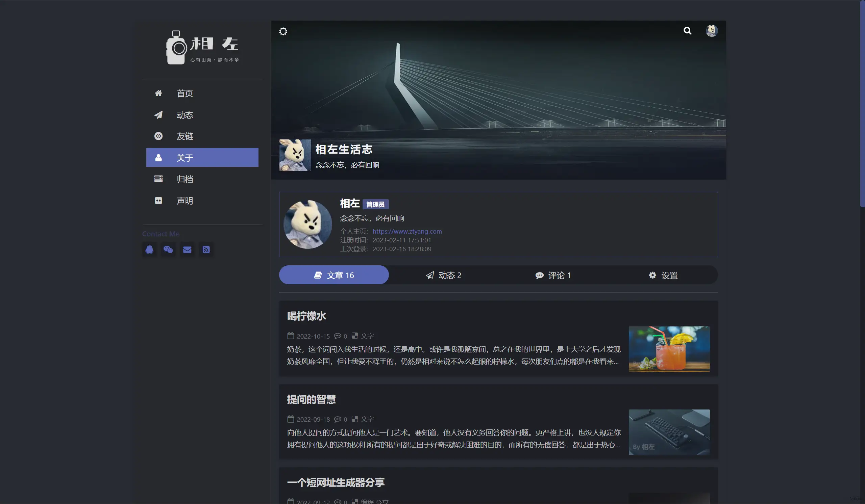The height and width of the screenshot is (504, 865).
Task: Click the 文字 category of 喝柠檬水
Action: coord(367,336)
